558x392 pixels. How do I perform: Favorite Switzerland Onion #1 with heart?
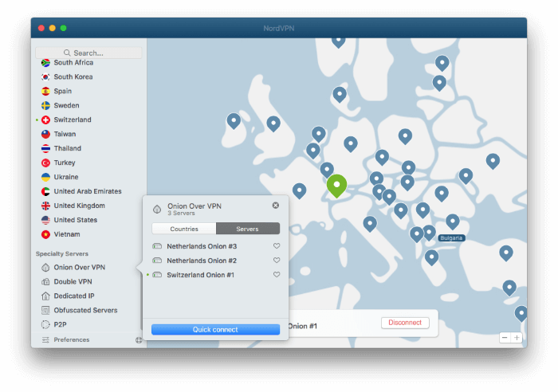click(x=277, y=274)
